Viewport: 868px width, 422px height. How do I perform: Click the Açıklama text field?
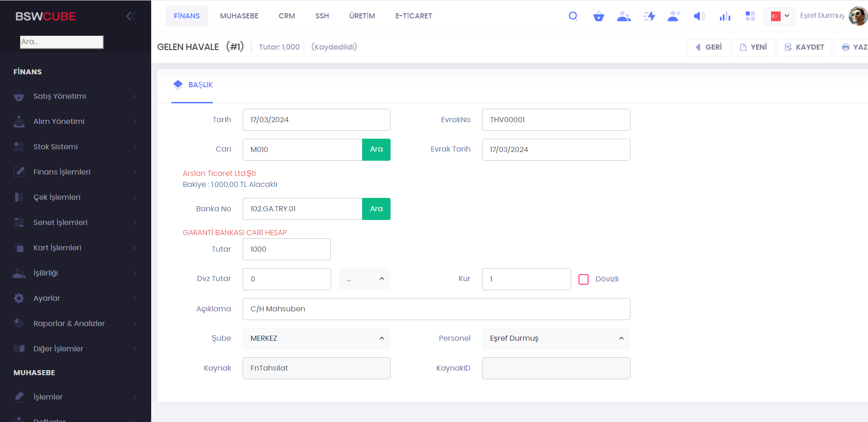[436, 309]
